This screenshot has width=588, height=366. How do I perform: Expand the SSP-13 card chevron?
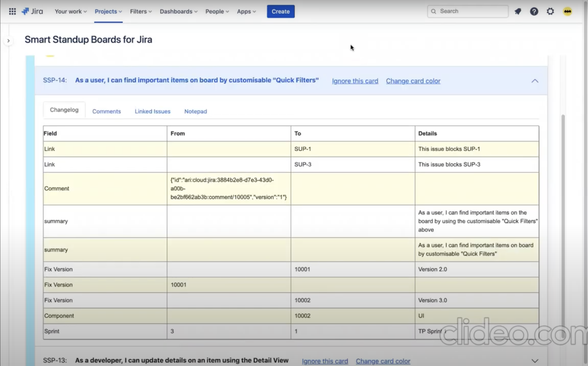coord(535,361)
